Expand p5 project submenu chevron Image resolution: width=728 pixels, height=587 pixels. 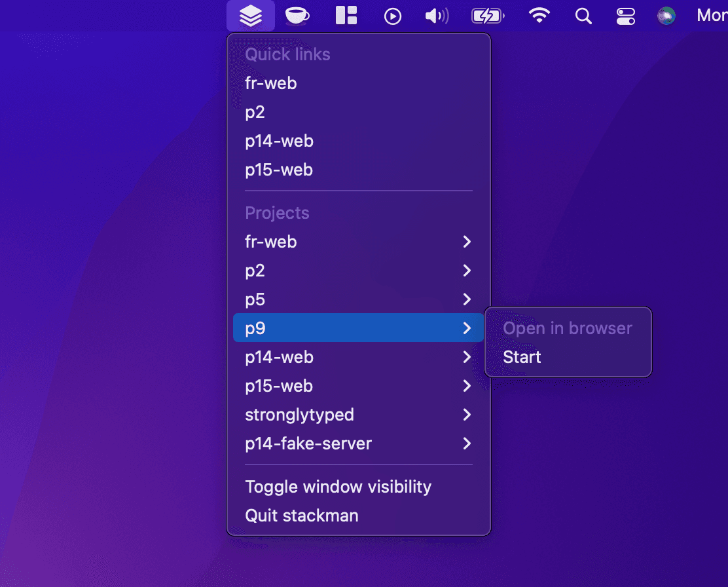467,299
